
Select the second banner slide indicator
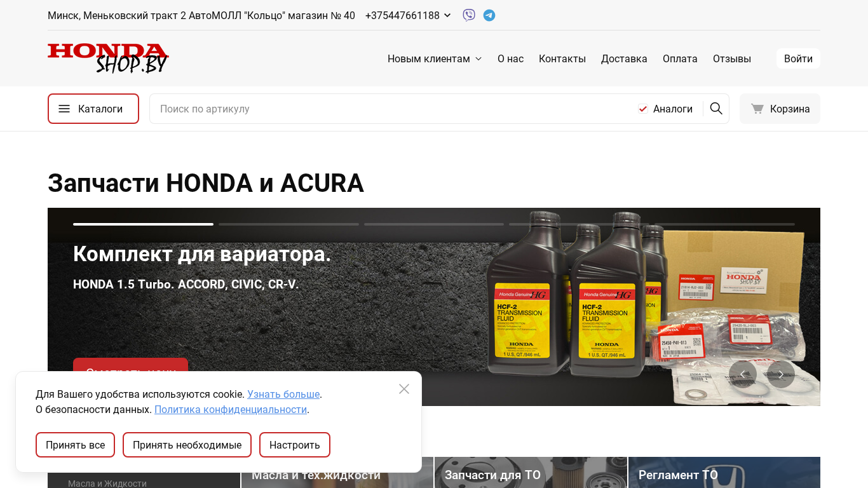[x=288, y=224]
